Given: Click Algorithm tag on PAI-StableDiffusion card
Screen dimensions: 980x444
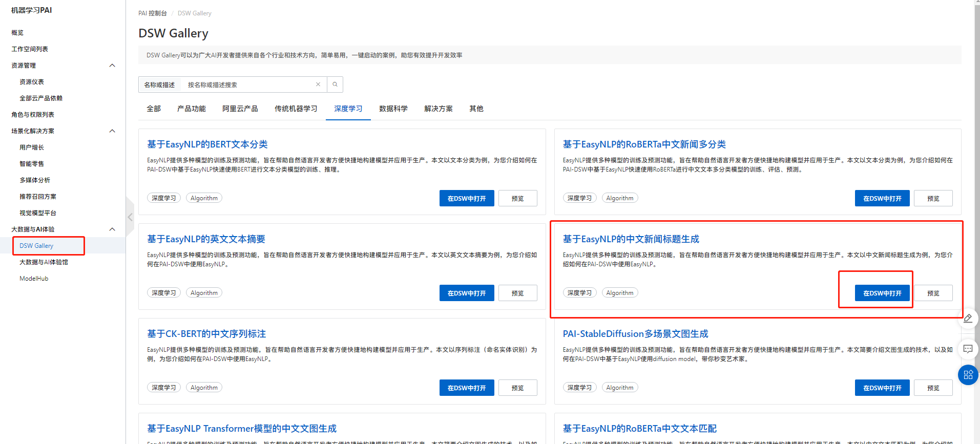Looking at the screenshot, I should click(x=619, y=388).
